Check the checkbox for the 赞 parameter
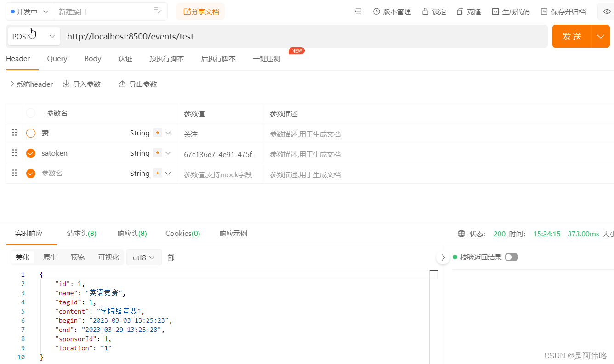This screenshot has height=364, width=614. click(x=30, y=133)
